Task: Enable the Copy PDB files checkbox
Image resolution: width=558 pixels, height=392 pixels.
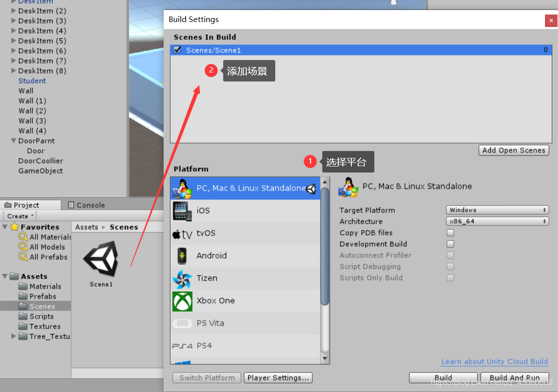Action: (x=450, y=233)
